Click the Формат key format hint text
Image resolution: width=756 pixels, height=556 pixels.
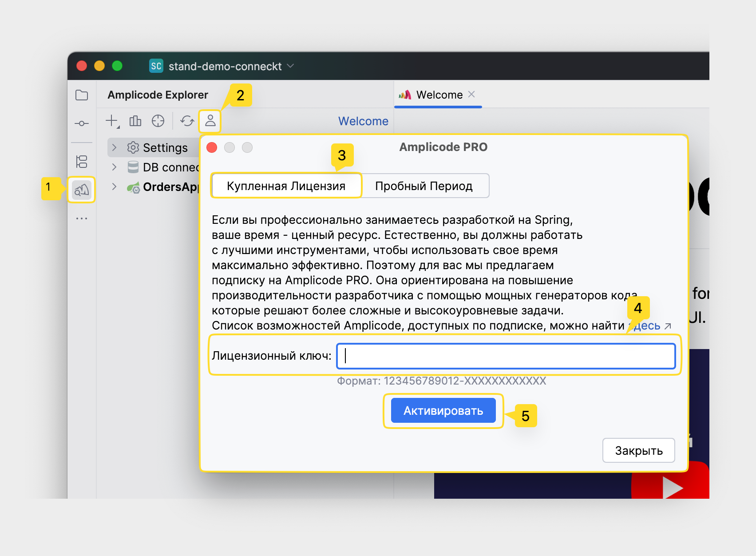point(442,381)
